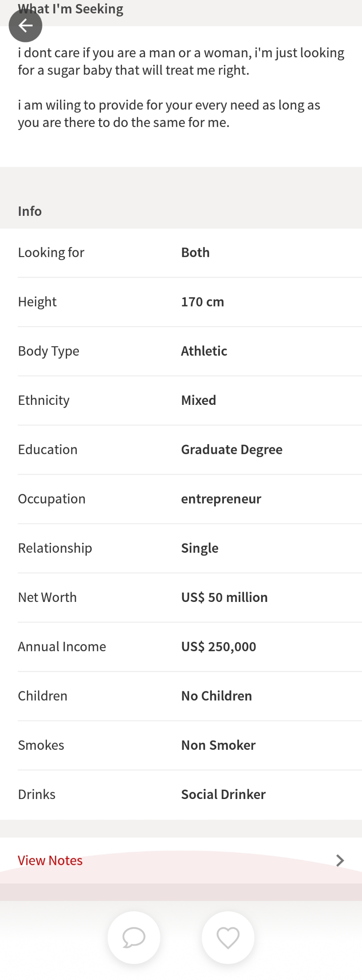
Task: Tap the Relationship Single value
Action: point(200,548)
